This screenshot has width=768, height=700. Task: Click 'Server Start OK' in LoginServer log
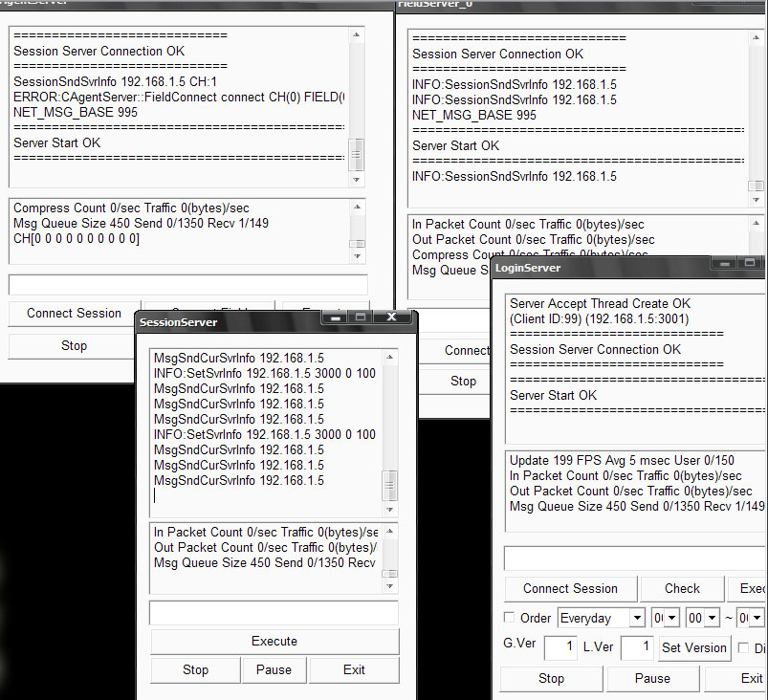(553, 395)
